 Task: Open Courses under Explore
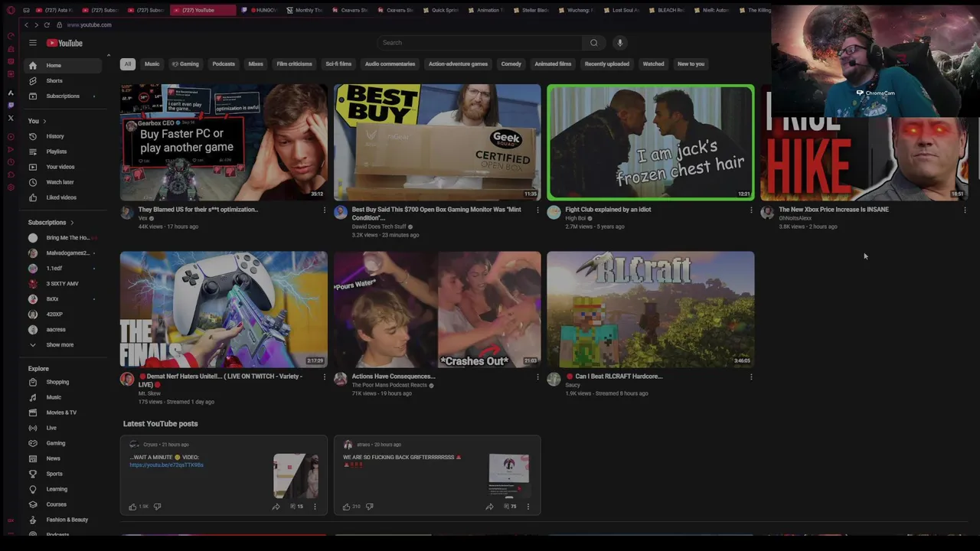pos(63,504)
